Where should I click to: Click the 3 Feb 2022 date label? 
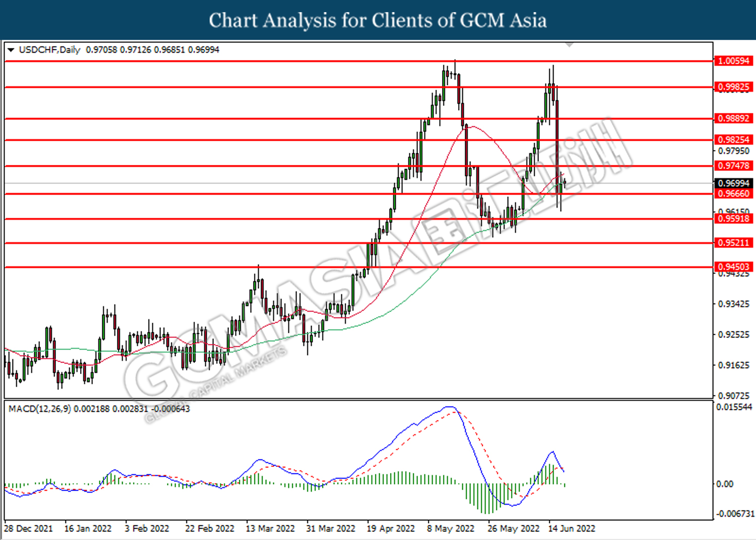(x=147, y=528)
